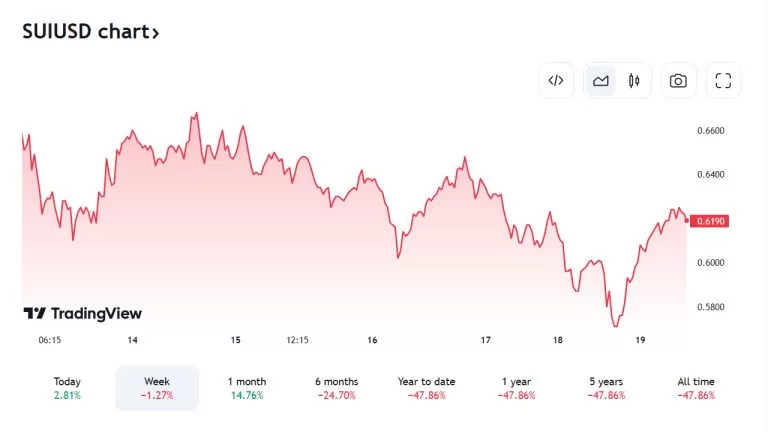The height and width of the screenshot is (432, 768).
Task: Select the Today time range
Action: click(x=68, y=388)
